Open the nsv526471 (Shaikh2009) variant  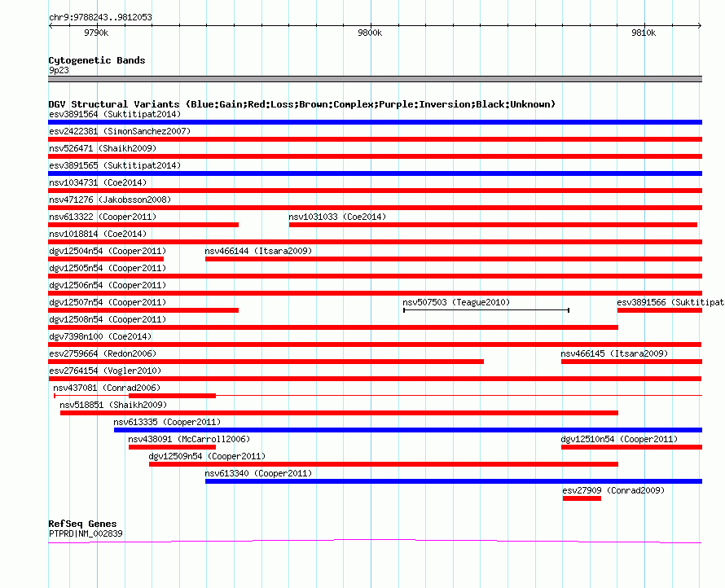click(103, 148)
